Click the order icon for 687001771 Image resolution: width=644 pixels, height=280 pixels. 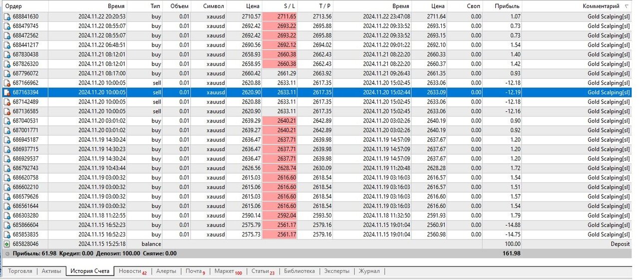point(7,130)
